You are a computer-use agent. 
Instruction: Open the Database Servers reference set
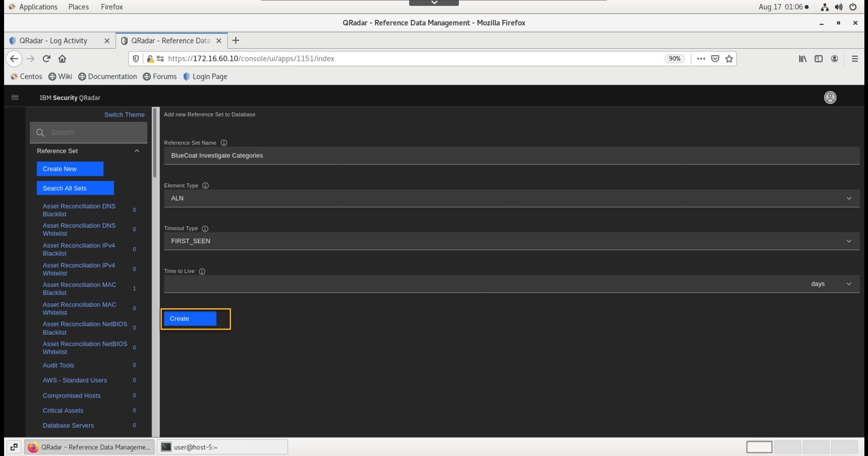pyautogui.click(x=68, y=426)
